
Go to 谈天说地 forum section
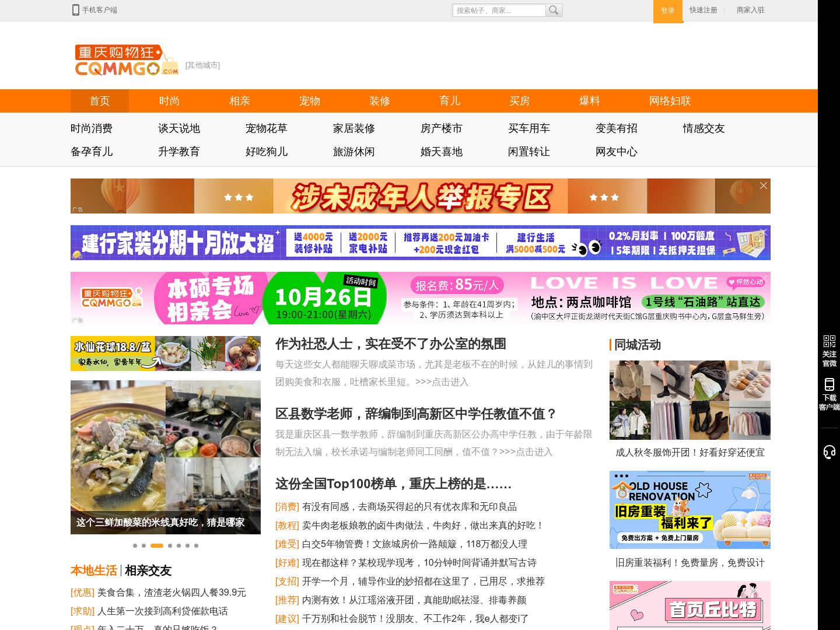click(x=179, y=128)
